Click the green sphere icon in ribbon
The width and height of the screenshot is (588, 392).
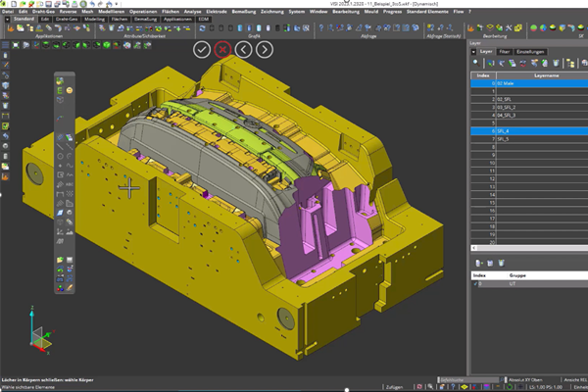[x=534, y=27]
